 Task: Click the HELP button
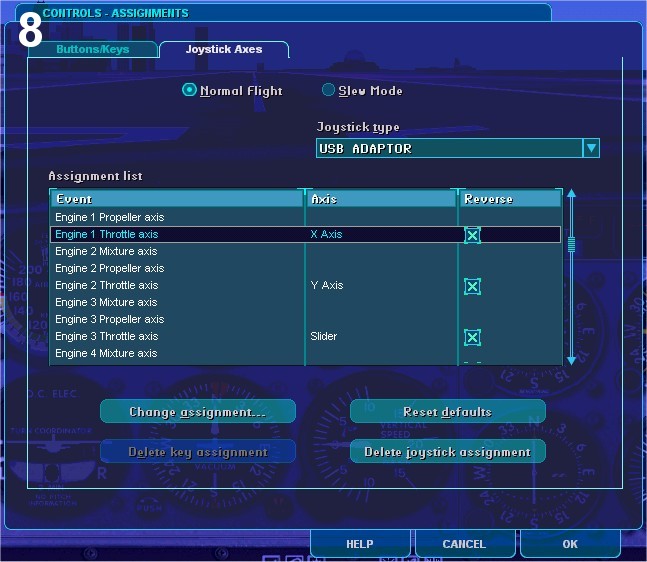360,543
